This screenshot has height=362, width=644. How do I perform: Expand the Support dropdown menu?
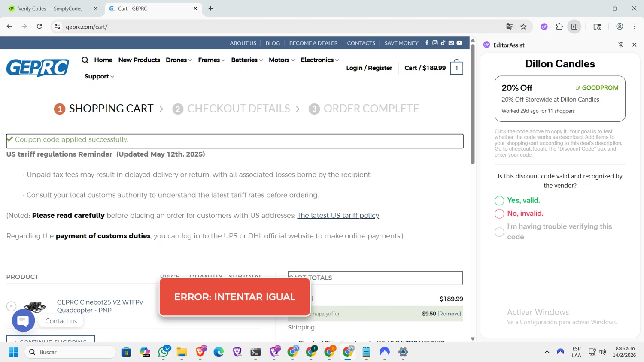coord(99,76)
